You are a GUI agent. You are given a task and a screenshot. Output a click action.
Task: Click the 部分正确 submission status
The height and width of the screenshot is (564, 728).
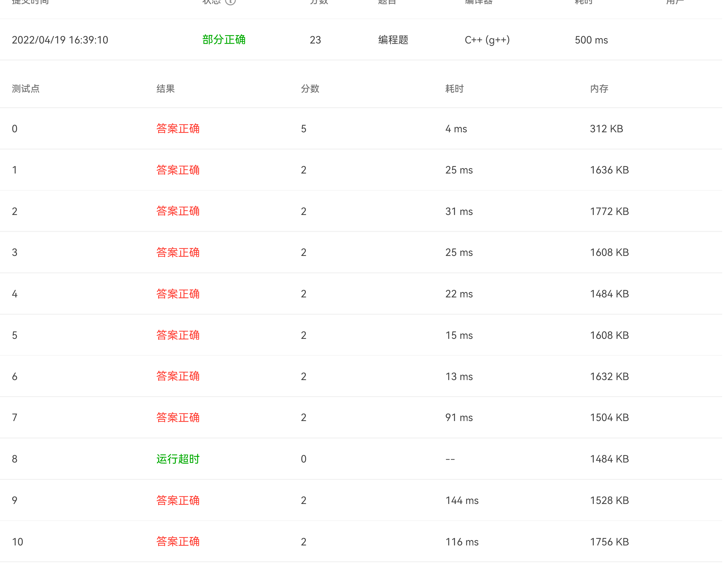point(224,40)
